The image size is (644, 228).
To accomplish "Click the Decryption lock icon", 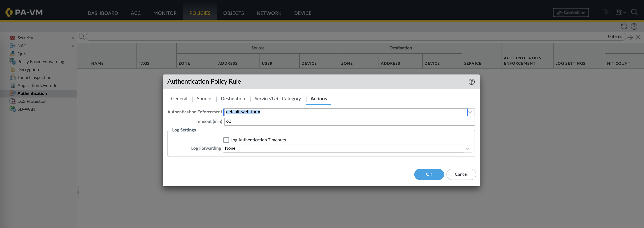I will [x=12, y=70].
